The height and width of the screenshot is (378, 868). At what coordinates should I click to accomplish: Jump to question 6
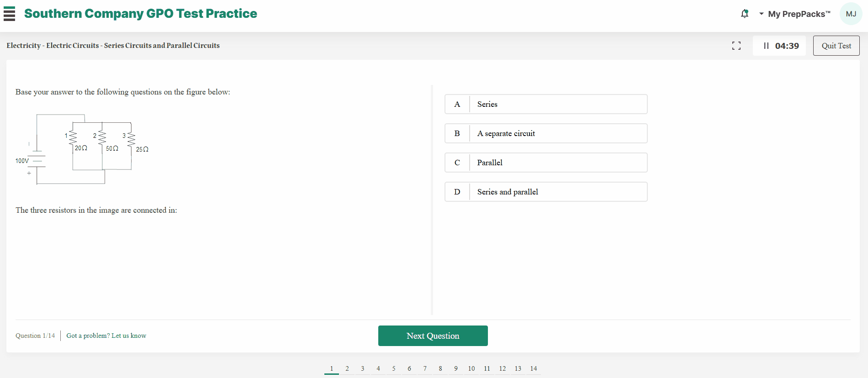click(409, 368)
